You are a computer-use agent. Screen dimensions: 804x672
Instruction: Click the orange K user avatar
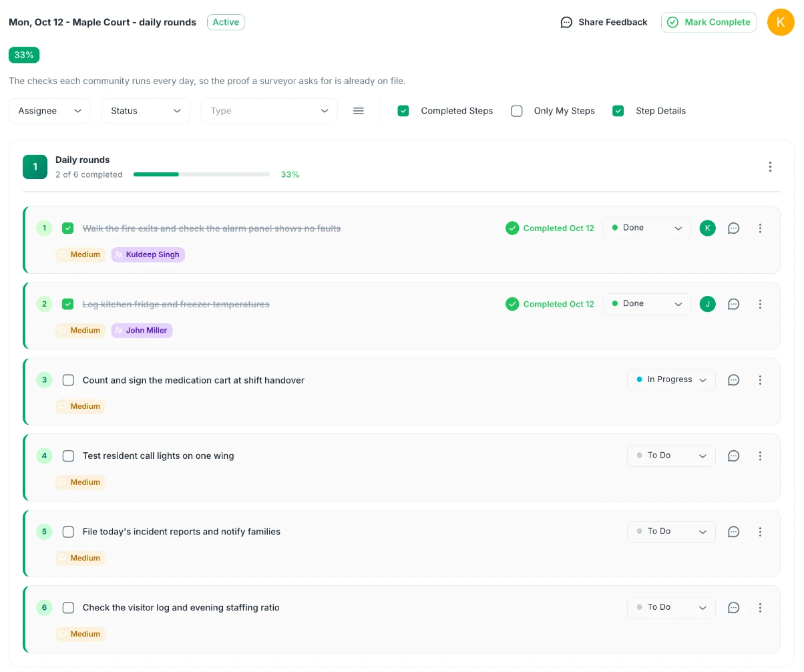click(781, 22)
